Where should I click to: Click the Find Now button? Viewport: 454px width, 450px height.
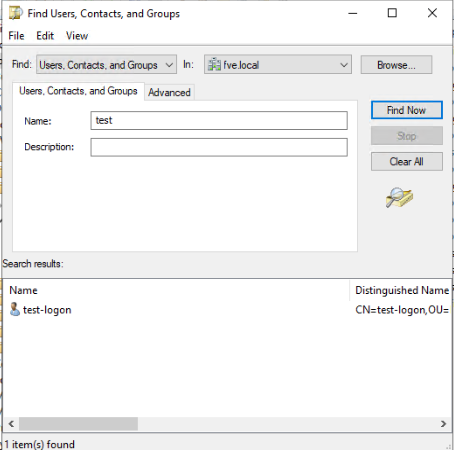407,110
